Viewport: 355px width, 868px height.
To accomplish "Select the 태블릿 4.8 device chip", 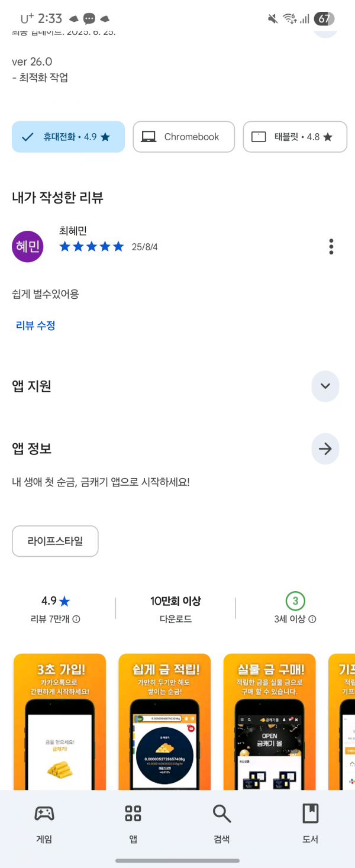I will (x=295, y=137).
